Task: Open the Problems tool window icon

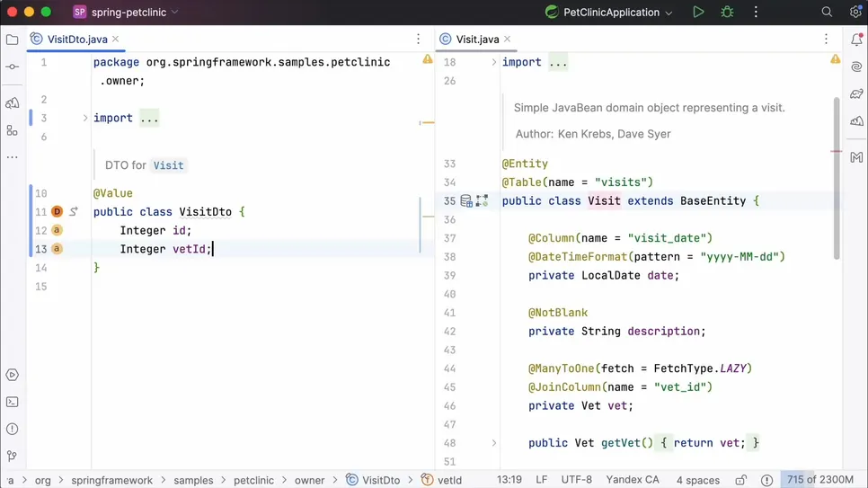Action: 13,429
